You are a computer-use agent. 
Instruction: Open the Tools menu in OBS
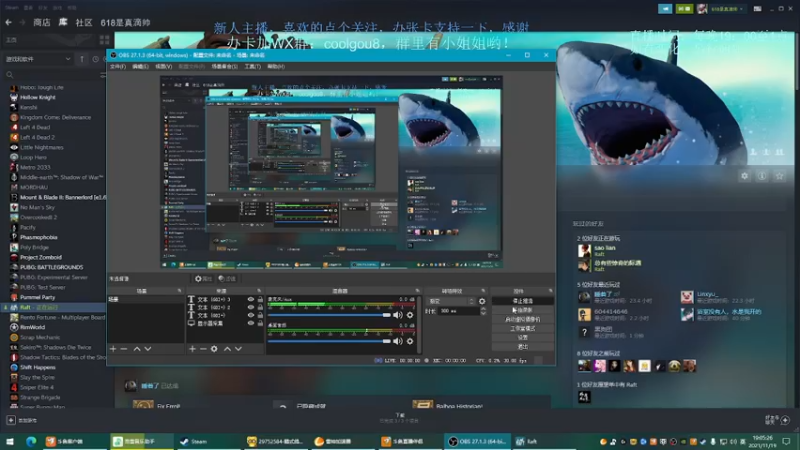pyautogui.click(x=252, y=66)
